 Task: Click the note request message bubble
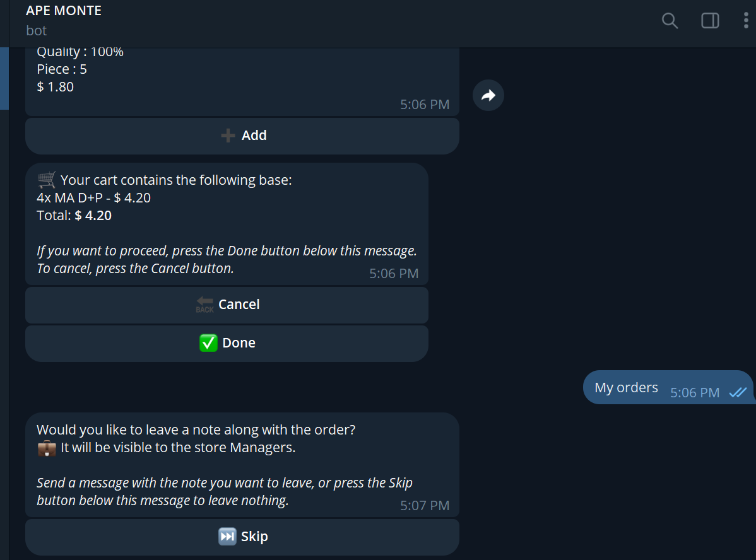tap(242, 465)
